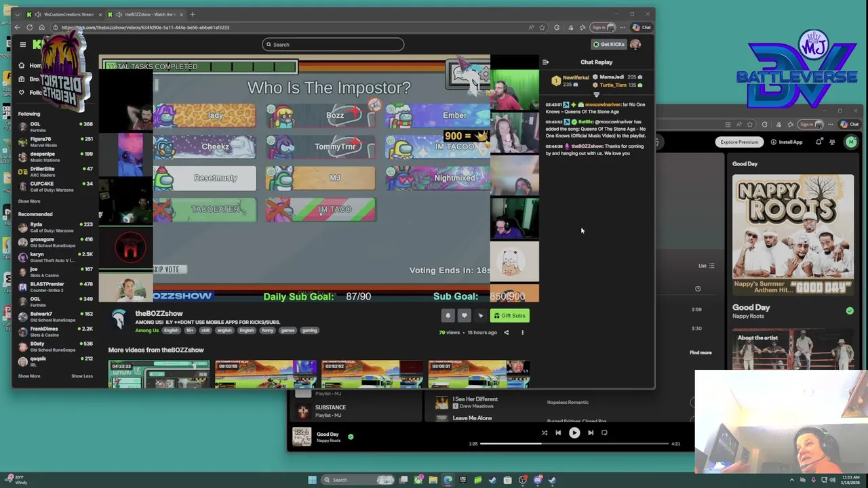This screenshot has height=488, width=868.
Task: Open FrankDimes Slots & Casino channel
Action: pos(56,331)
